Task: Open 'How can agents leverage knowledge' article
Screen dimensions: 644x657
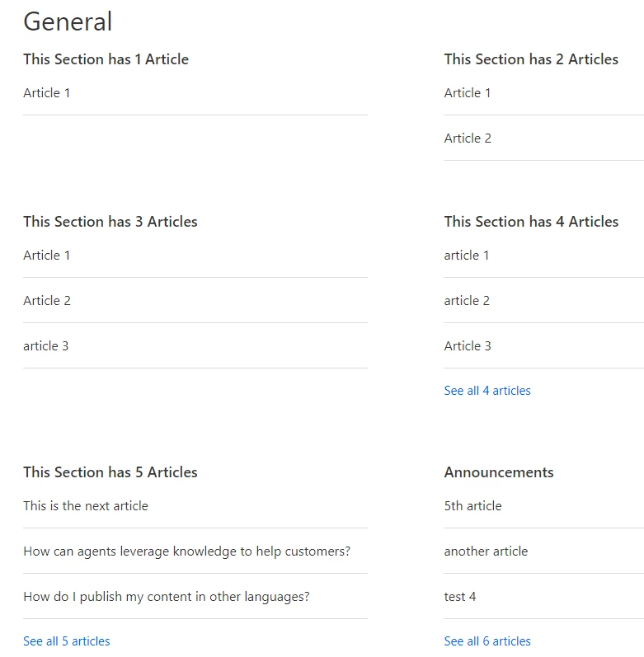Action: (186, 551)
